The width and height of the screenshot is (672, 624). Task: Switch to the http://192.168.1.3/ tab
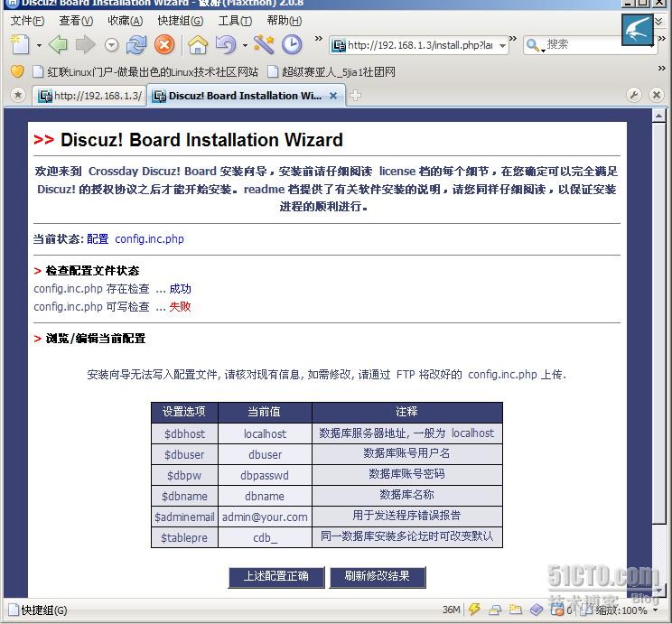(89, 96)
